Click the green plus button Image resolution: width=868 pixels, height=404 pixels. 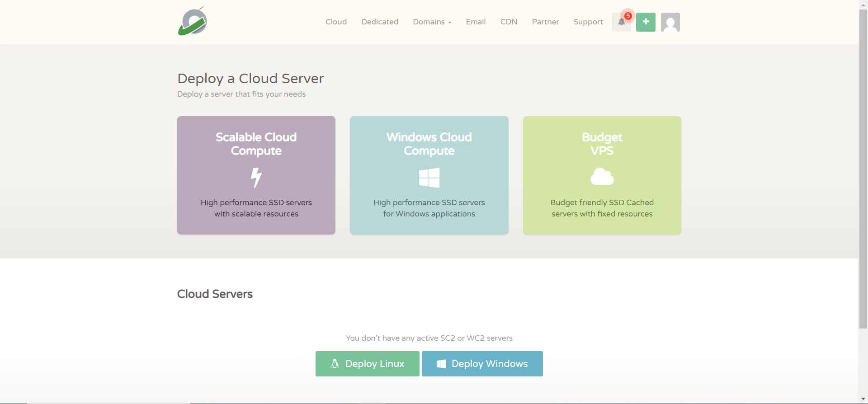coord(646,22)
